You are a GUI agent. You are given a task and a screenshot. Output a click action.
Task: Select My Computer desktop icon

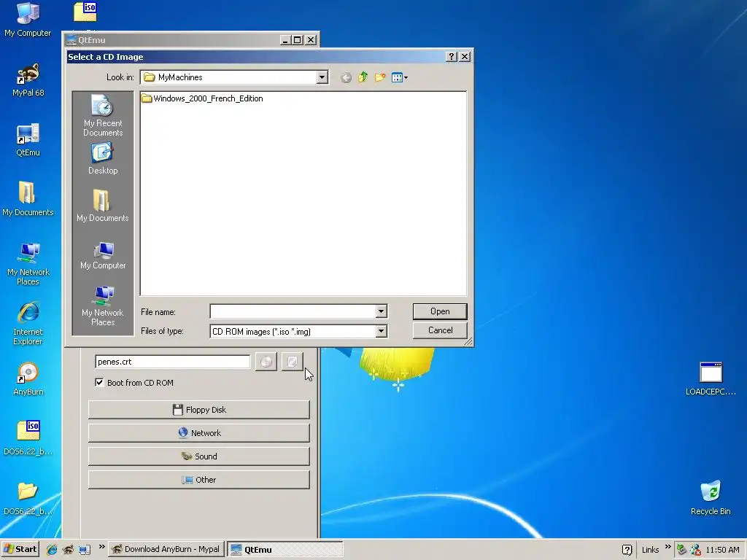(x=28, y=19)
